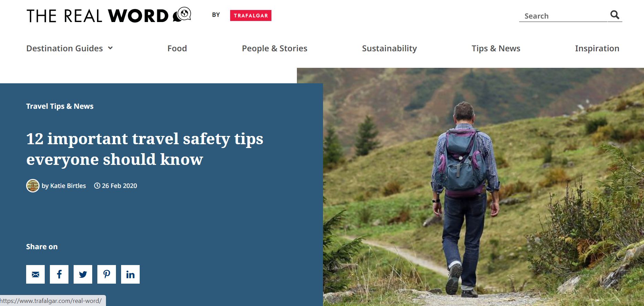
Task: Open People & Stories section
Action: click(275, 48)
